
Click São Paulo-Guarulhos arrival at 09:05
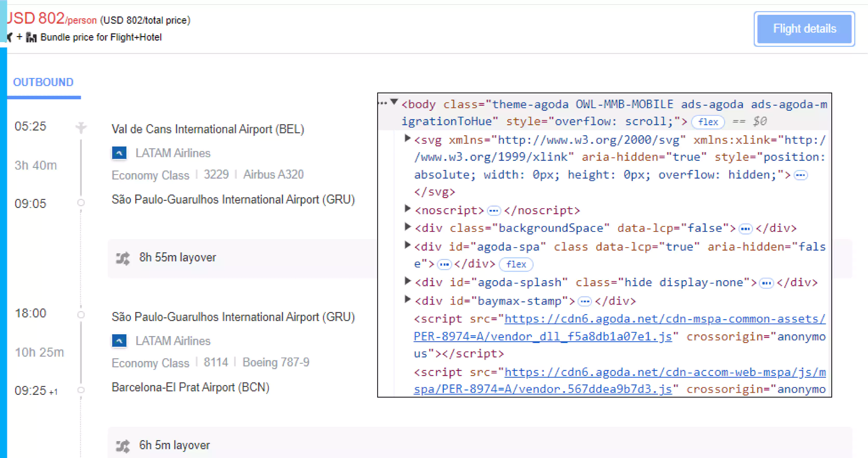click(x=233, y=200)
